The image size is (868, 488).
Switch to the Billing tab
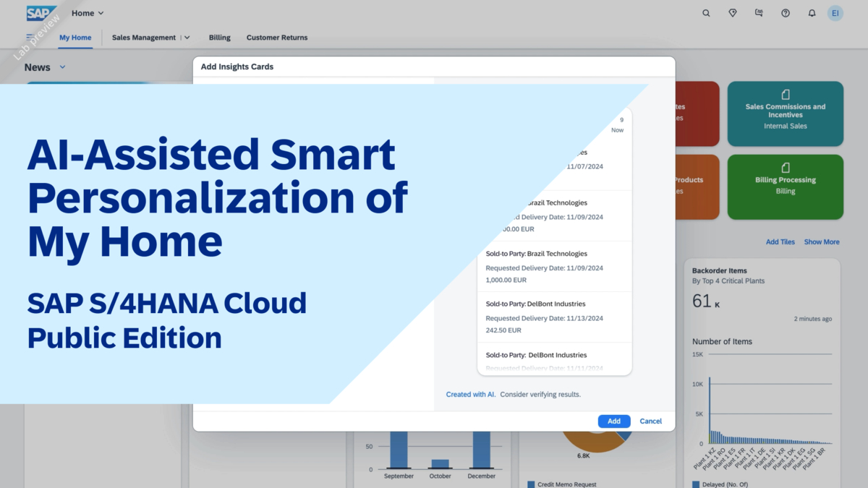(219, 37)
